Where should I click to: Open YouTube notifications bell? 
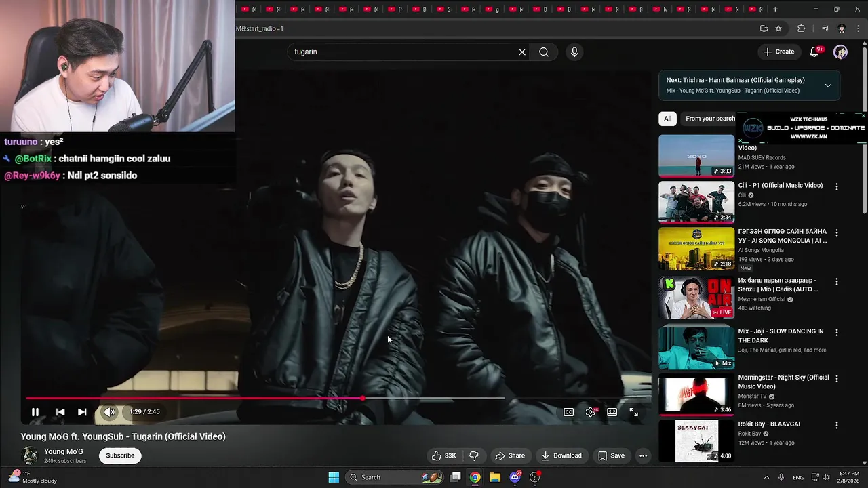(816, 52)
